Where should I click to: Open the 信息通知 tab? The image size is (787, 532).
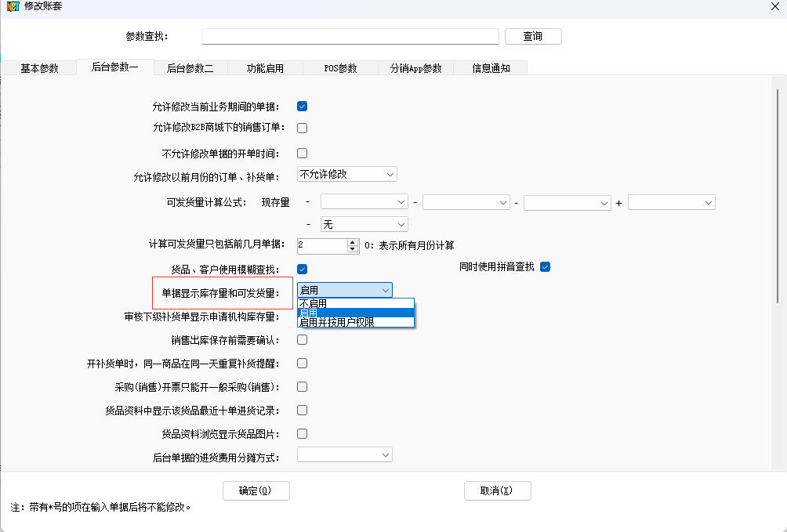pyautogui.click(x=491, y=68)
